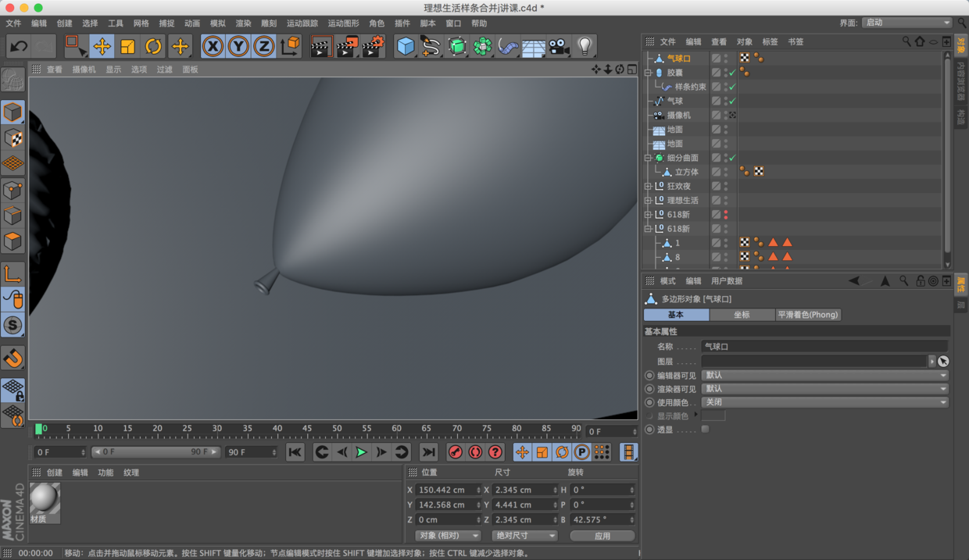
Task: Open the green array modeling icon
Action: [483, 46]
